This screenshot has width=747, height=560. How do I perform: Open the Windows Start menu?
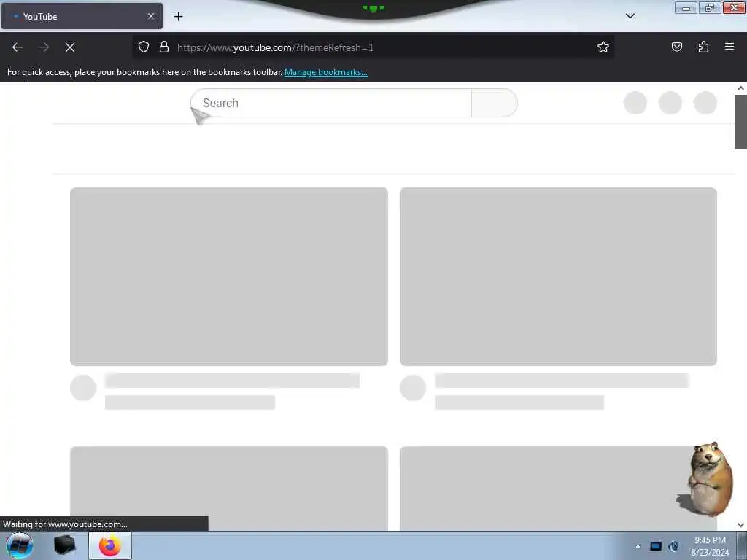pos(20,545)
